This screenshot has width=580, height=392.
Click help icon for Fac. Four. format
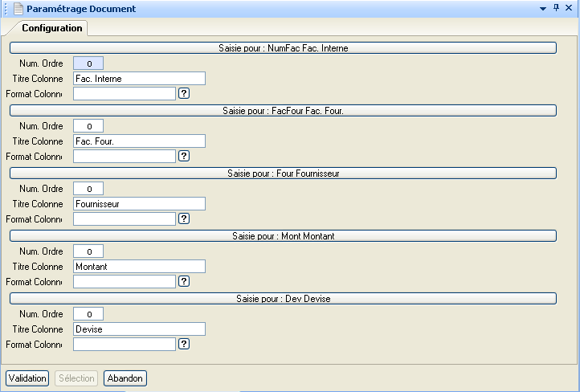[x=183, y=156]
